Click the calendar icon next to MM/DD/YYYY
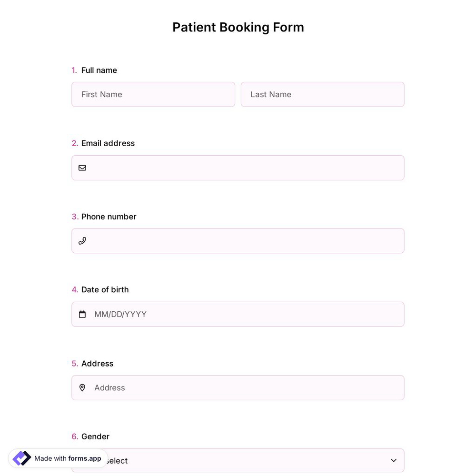 click(x=82, y=314)
